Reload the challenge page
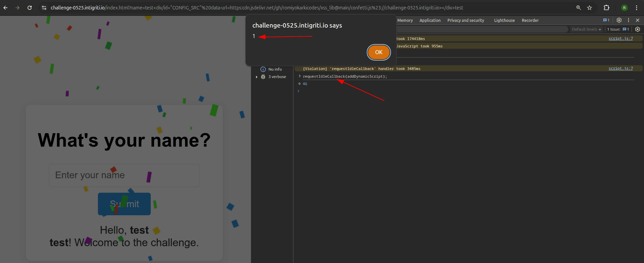The height and width of the screenshot is (263, 644). [30, 7]
